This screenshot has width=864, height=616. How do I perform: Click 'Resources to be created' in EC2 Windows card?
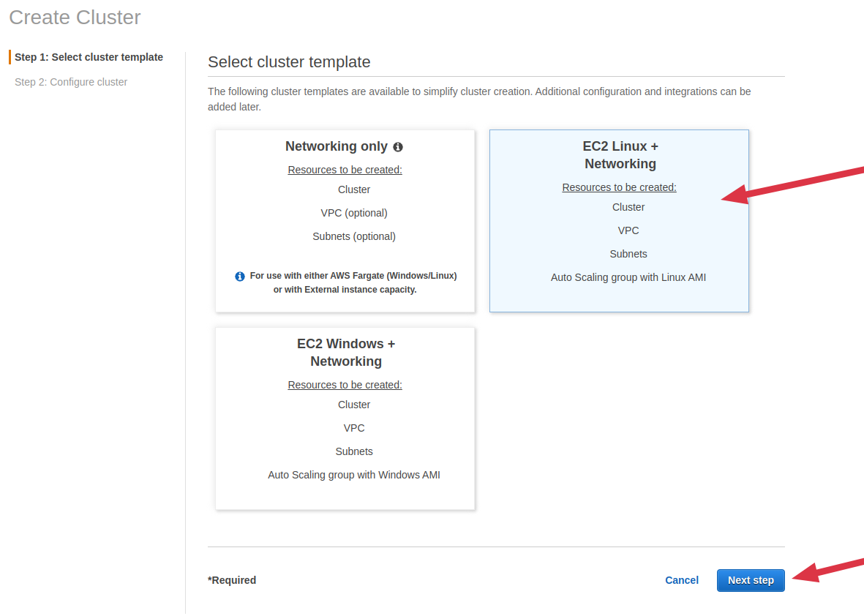pyautogui.click(x=345, y=385)
